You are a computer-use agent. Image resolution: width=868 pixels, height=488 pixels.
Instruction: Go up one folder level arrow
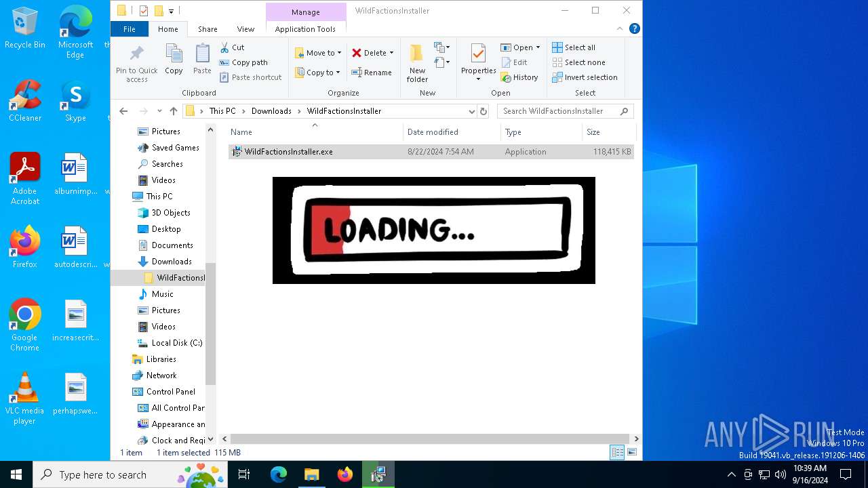[174, 111]
